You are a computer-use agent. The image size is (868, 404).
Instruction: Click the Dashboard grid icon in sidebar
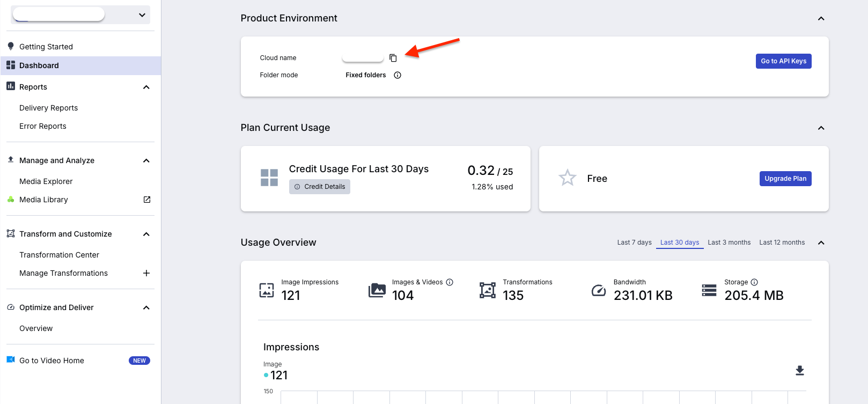click(11, 65)
